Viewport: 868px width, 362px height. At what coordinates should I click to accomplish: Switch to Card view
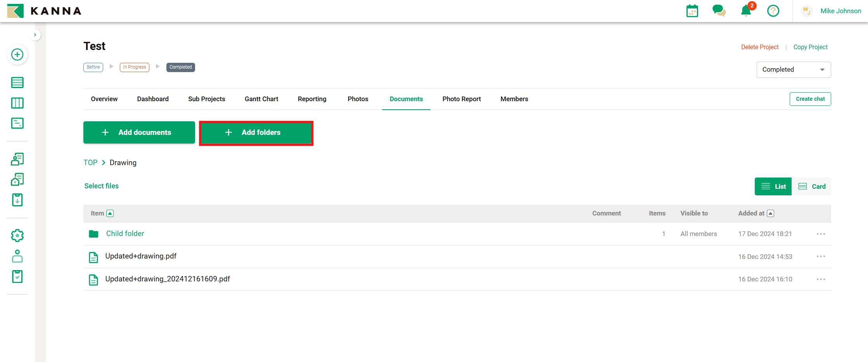812,186
